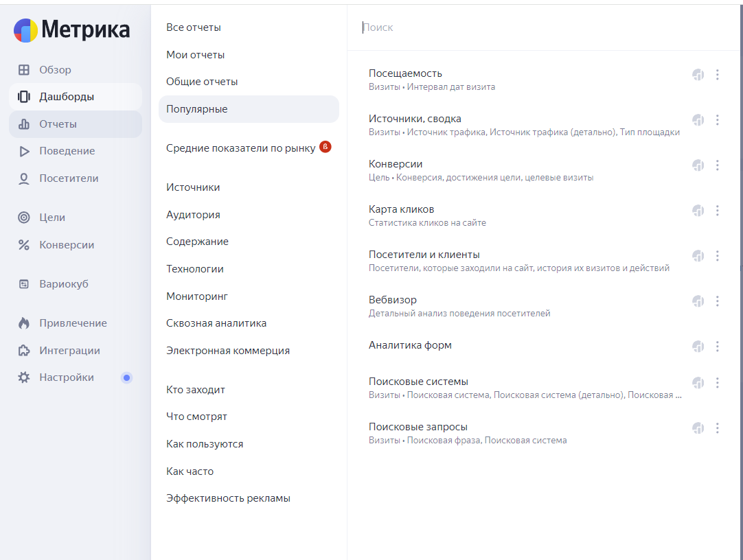This screenshot has height=560, width=743.
Task: Click the Привлечение flame icon
Action: (x=24, y=323)
